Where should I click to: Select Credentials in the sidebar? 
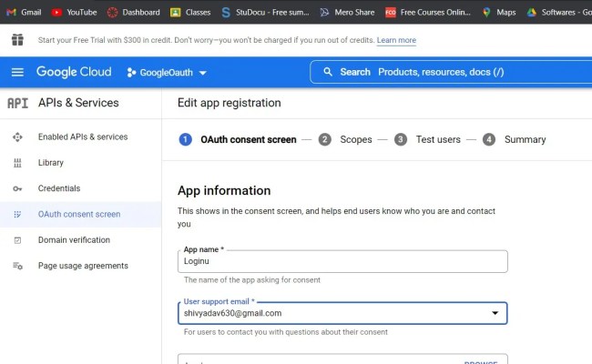(x=80, y=188)
